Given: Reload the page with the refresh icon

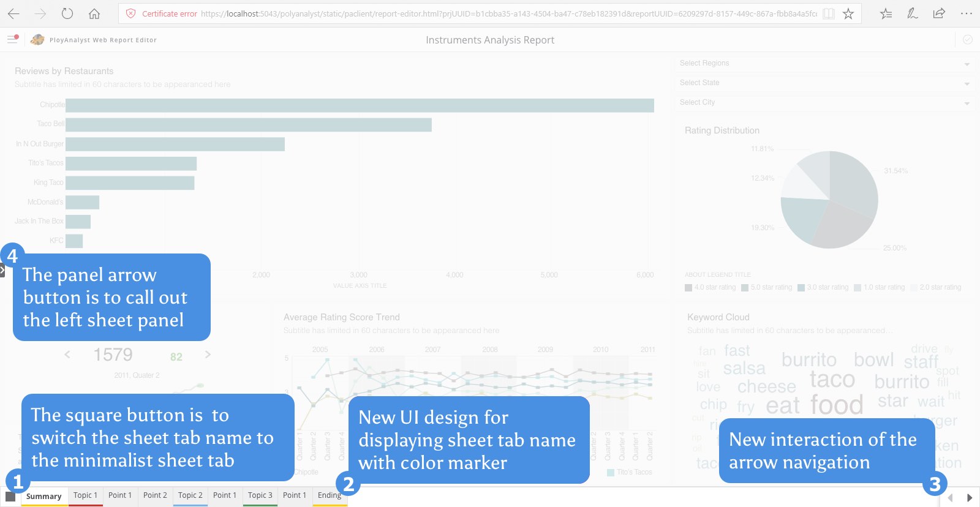Looking at the screenshot, I should [x=67, y=13].
